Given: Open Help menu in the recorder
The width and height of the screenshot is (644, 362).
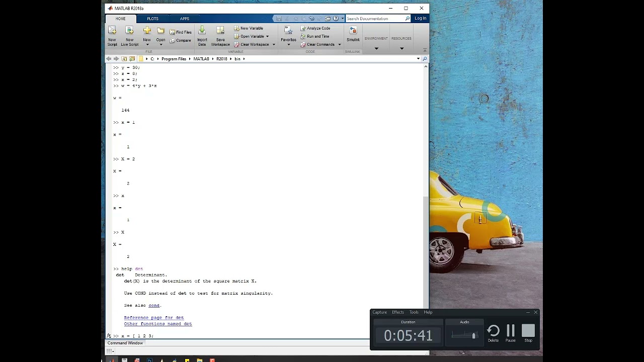Looking at the screenshot, I should pyautogui.click(x=428, y=312).
